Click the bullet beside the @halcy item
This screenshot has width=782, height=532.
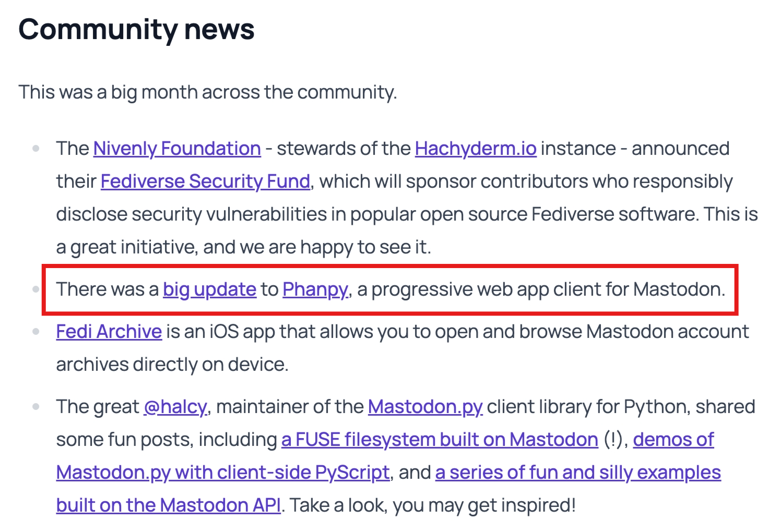pyautogui.click(x=35, y=407)
